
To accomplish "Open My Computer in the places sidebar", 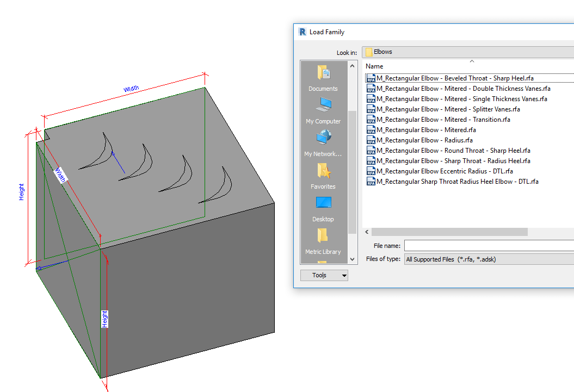I will (x=323, y=110).
